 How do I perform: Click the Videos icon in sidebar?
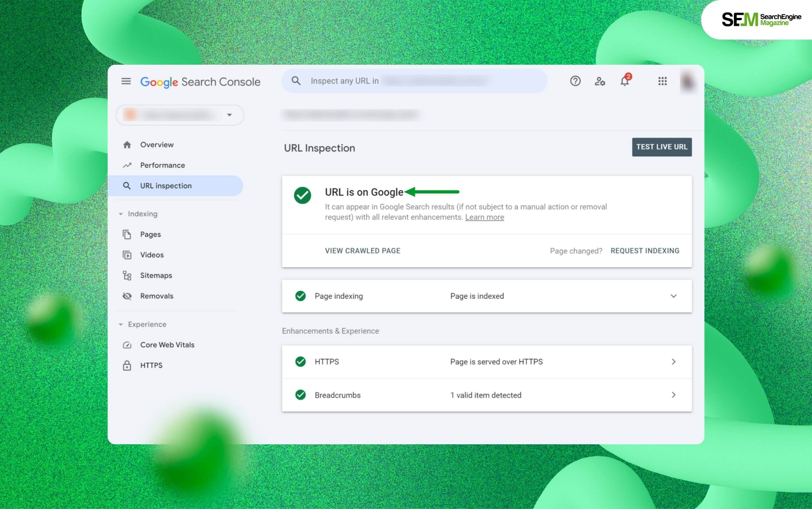click(x=127, y=255)
